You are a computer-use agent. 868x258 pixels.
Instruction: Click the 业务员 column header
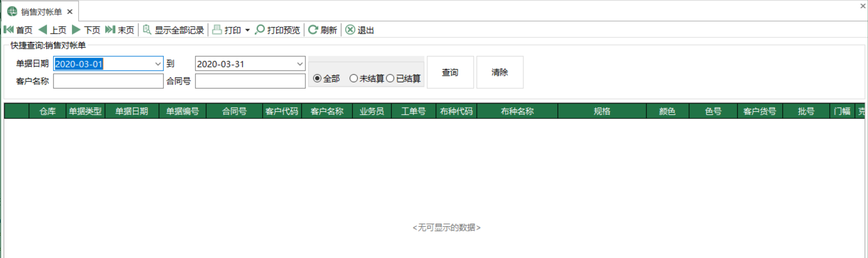click(x=372, y=111)
